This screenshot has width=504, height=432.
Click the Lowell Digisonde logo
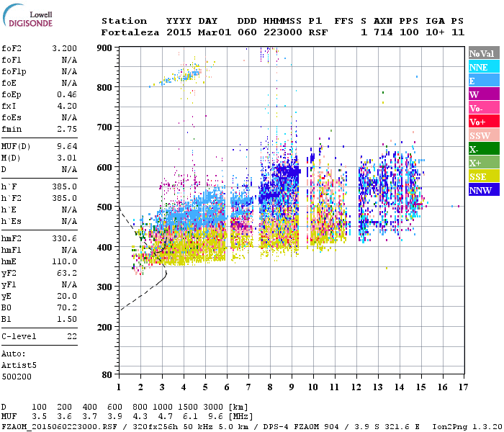click(x=27, y=15)
